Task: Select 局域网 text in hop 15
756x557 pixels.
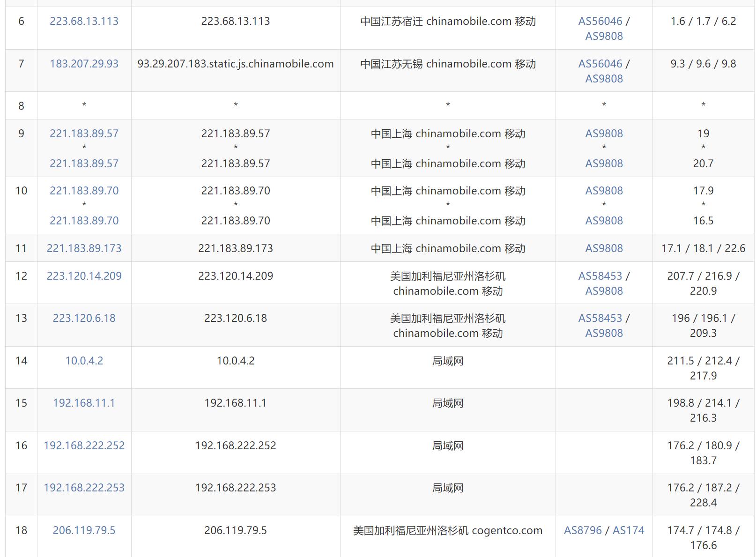Action: pyautogui.click(x=448, y=403)
